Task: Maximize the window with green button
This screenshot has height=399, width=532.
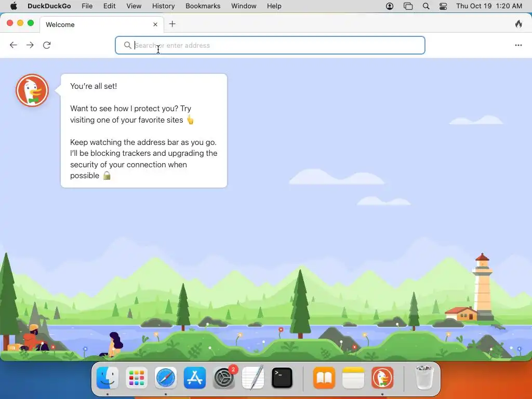Action: (31, 23)
